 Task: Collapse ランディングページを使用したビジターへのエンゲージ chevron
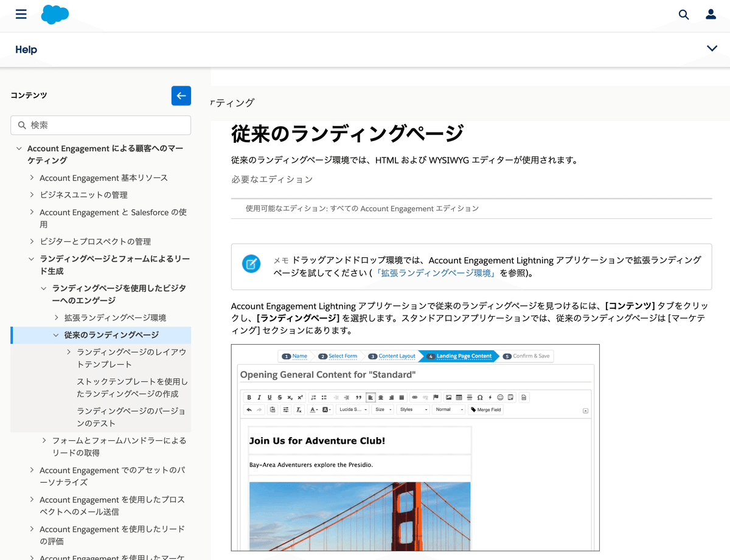point(44,288)
